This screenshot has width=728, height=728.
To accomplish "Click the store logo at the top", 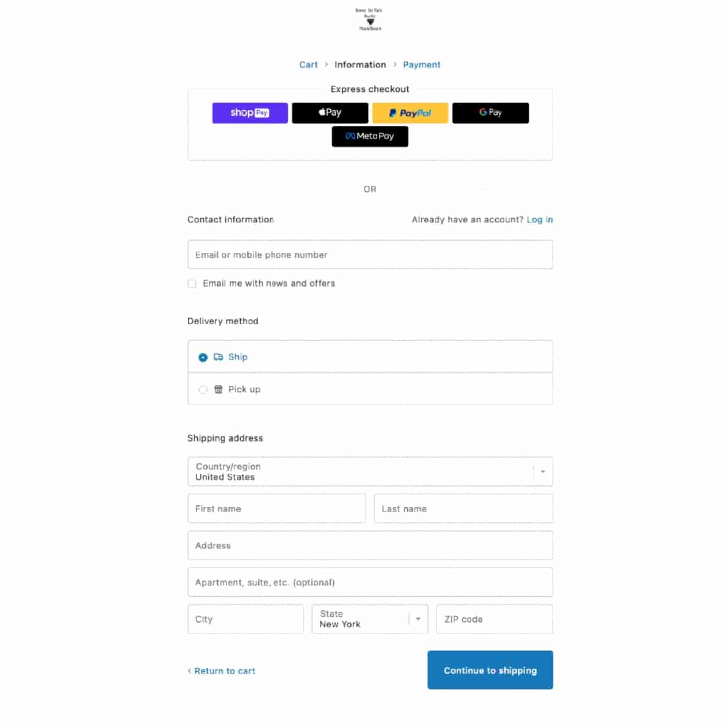I will click(x=369, y=19).
